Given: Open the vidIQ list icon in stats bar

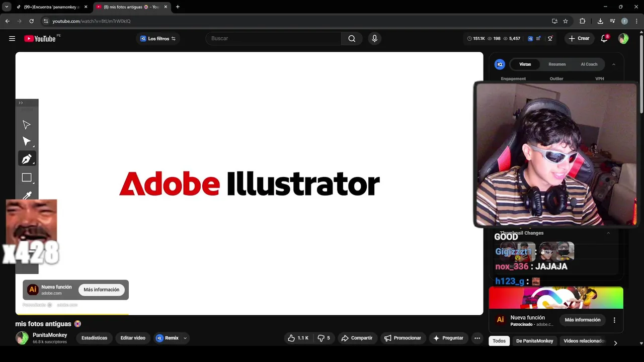Looking at the screenshot, I should 539,39.
